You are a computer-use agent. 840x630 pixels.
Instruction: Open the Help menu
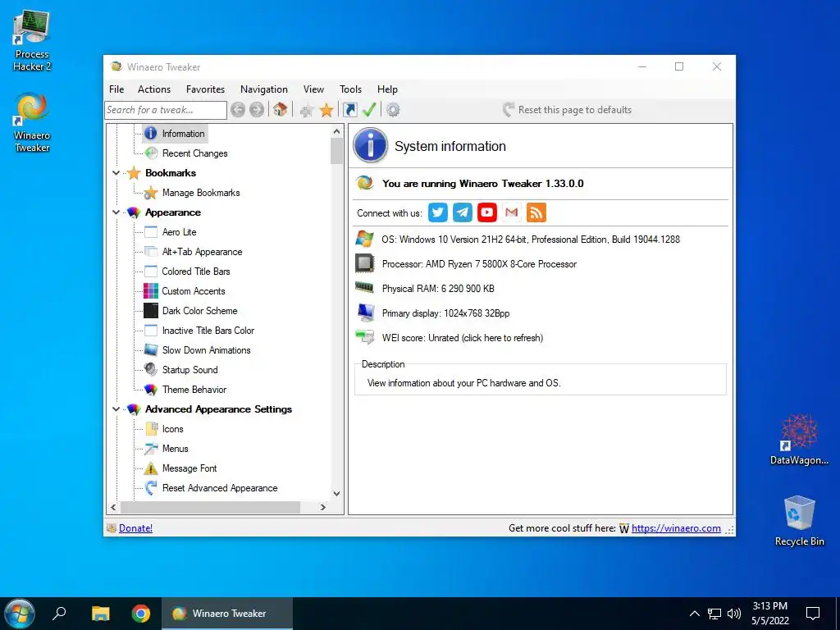pos(387,89)
